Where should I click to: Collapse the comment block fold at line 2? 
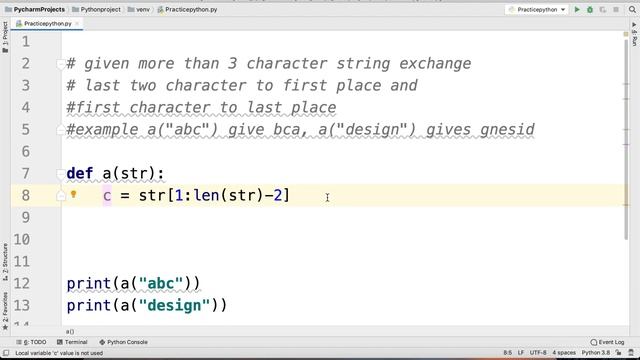60,64
